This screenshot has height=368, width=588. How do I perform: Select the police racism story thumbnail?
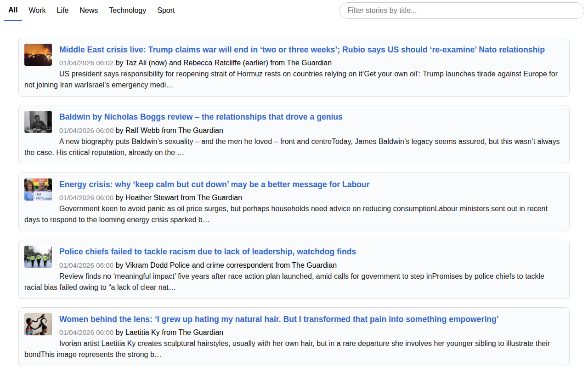pos(38,257)
